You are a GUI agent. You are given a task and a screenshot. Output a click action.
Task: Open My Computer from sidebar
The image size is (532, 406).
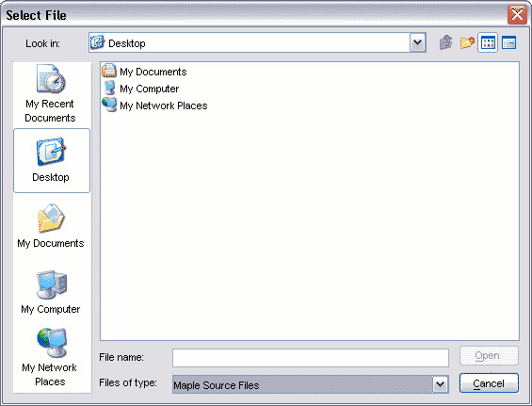click(x=51, y=292)
